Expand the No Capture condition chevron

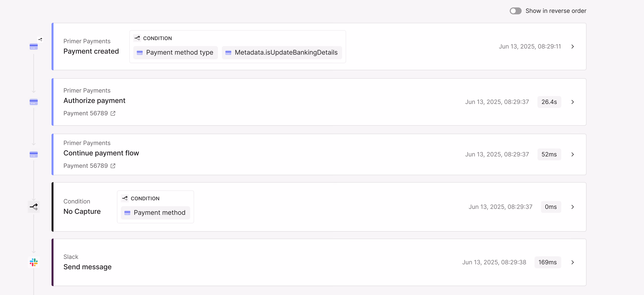coord(573,207)
